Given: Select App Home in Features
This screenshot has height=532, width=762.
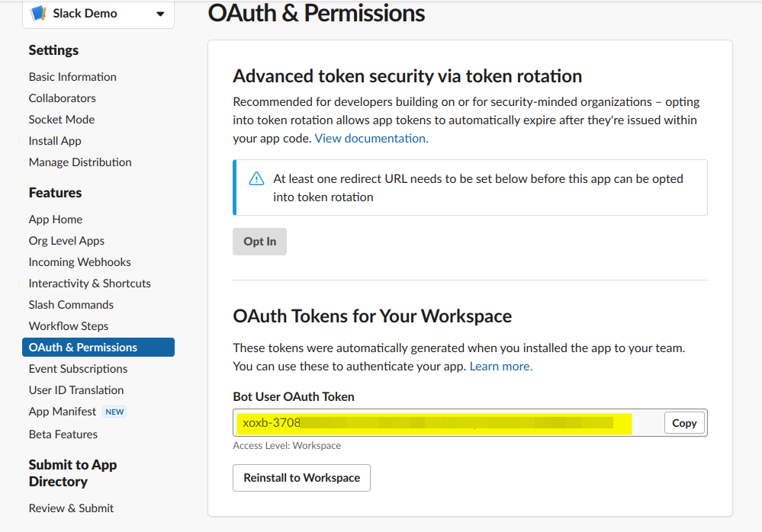Looking at the screenshot, I should pos(56,220).
